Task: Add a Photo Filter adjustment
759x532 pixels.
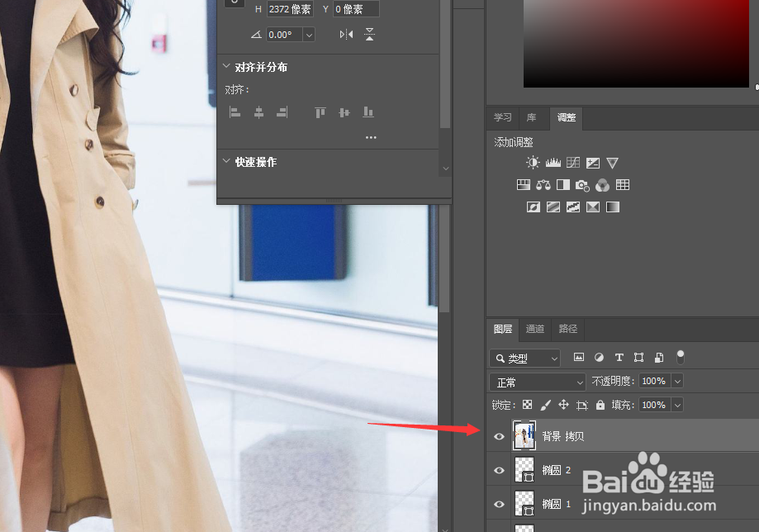Action: (x=582, y=185)
